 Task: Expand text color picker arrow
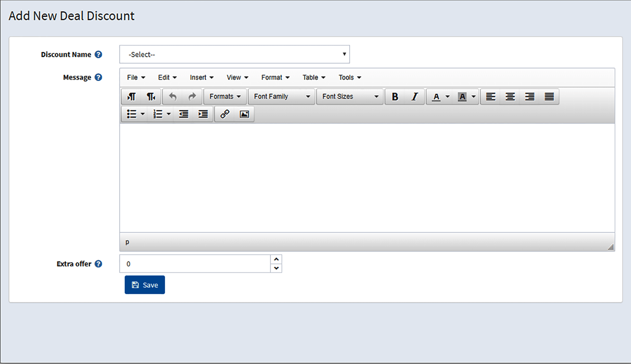447,97
